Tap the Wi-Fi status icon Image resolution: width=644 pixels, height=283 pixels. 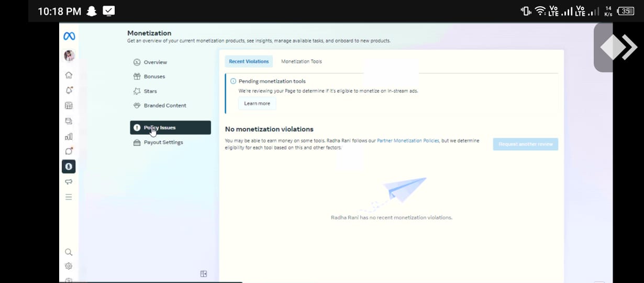[x=540, y=11]
